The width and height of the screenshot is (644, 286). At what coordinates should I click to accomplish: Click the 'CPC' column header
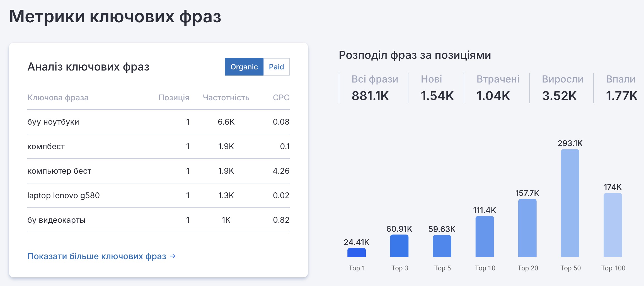click(x=281, y=98)
